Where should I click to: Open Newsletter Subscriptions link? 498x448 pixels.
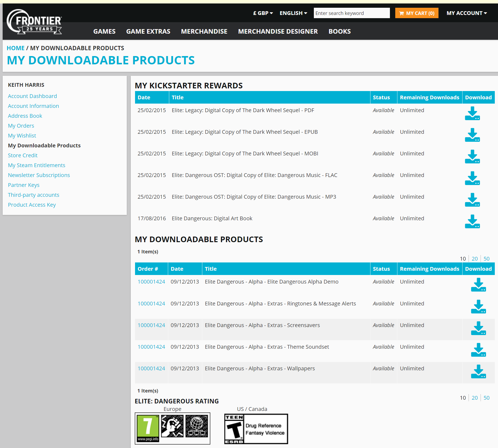[x=39, y=175]
